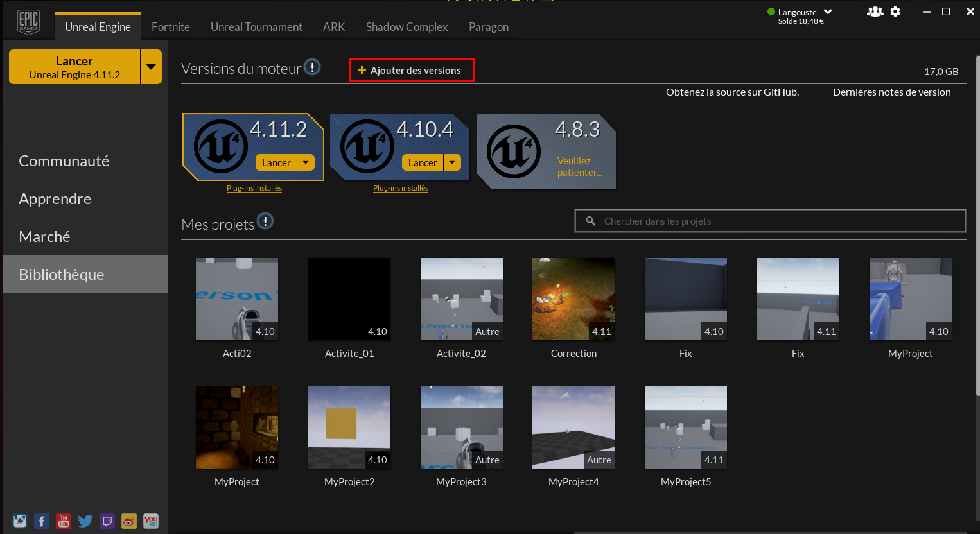Click Ajouter des versions button
The image size is (980, 534).
(411, 70)
